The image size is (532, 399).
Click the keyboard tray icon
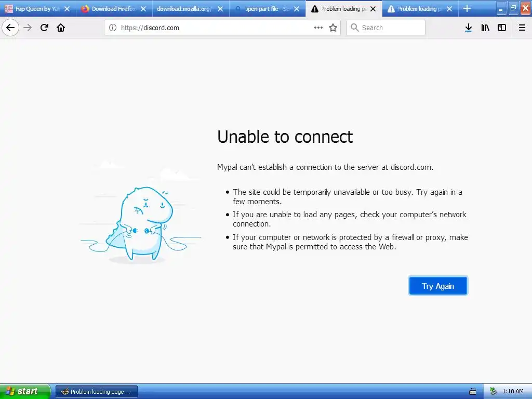click(472, 392)
